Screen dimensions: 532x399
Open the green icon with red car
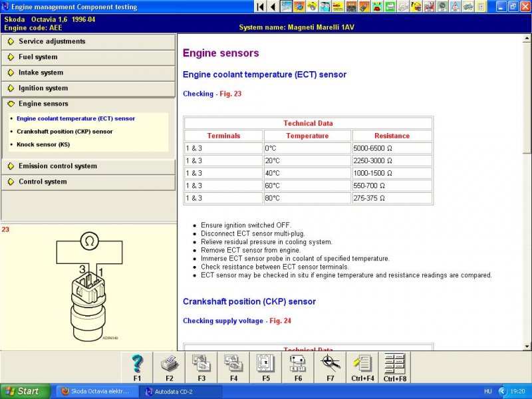point(376,7)
